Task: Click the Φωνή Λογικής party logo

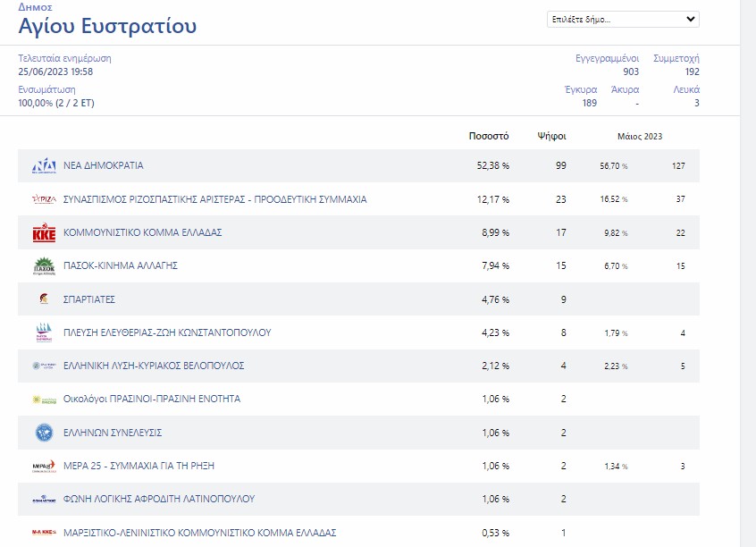Action: tap(44, 500)
